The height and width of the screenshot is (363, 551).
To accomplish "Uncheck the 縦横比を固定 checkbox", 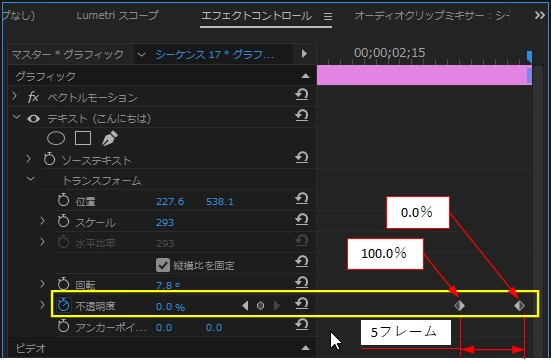I will (163, 265).
